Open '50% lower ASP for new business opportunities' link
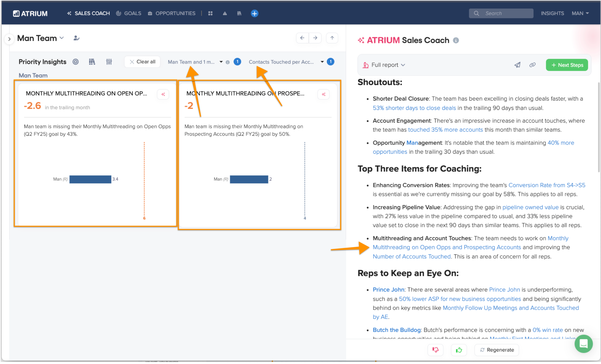 click(460, 299)
